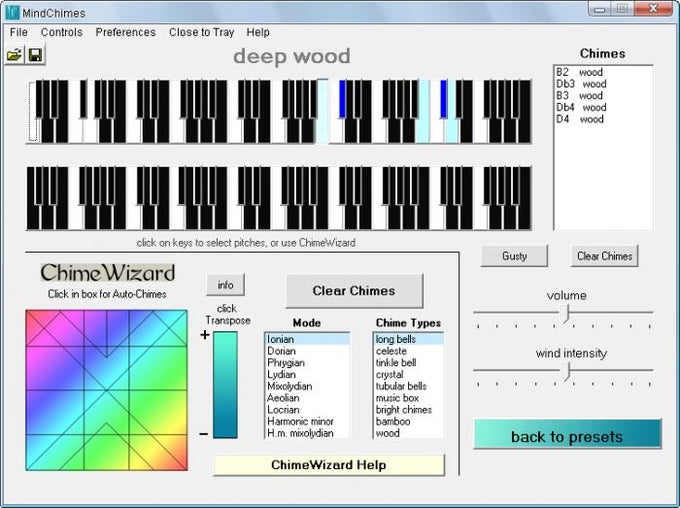Select Phrygian mode
The width and height of the screenshot is (680, 508).
click(307, 363)
